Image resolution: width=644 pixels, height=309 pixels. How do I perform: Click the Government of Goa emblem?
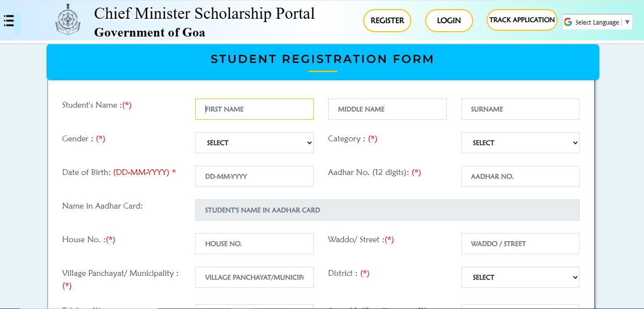(x=68, y=20)
